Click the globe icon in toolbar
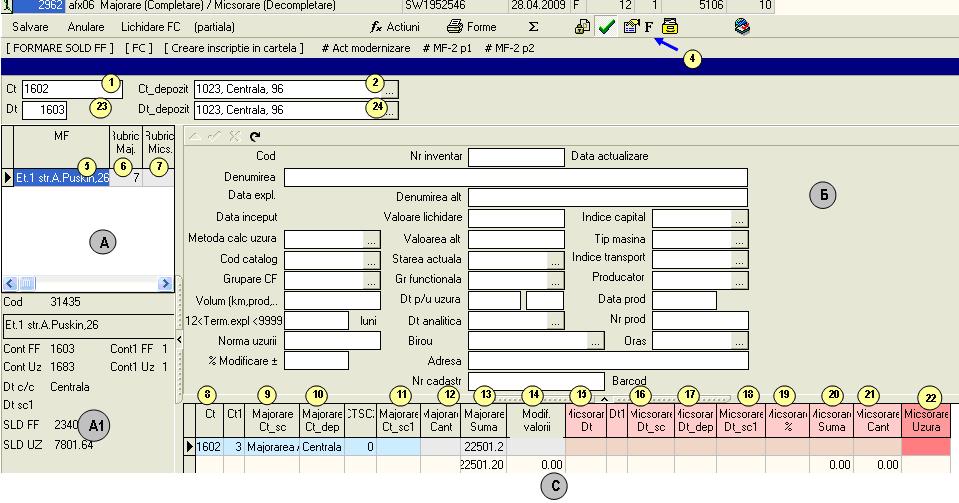Screen dimensions: 959x503 742,27
